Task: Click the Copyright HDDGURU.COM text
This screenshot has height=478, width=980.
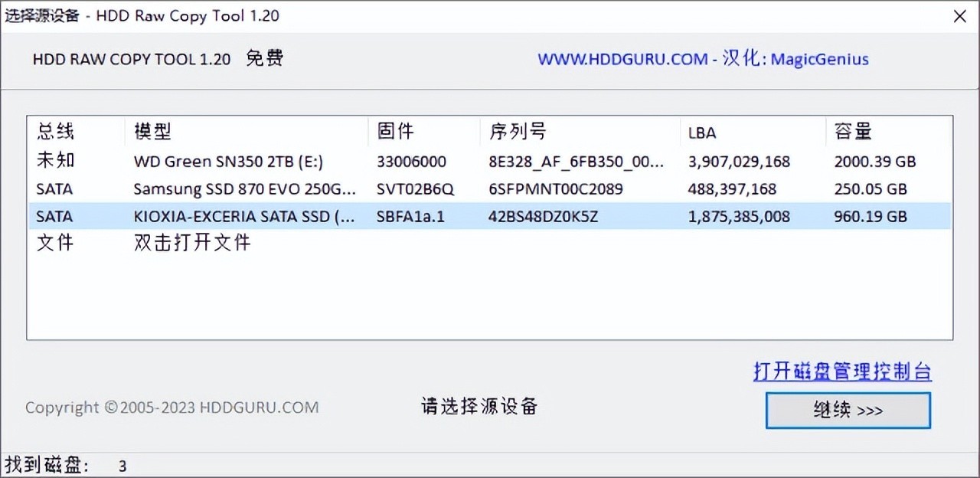Action: 171,408
